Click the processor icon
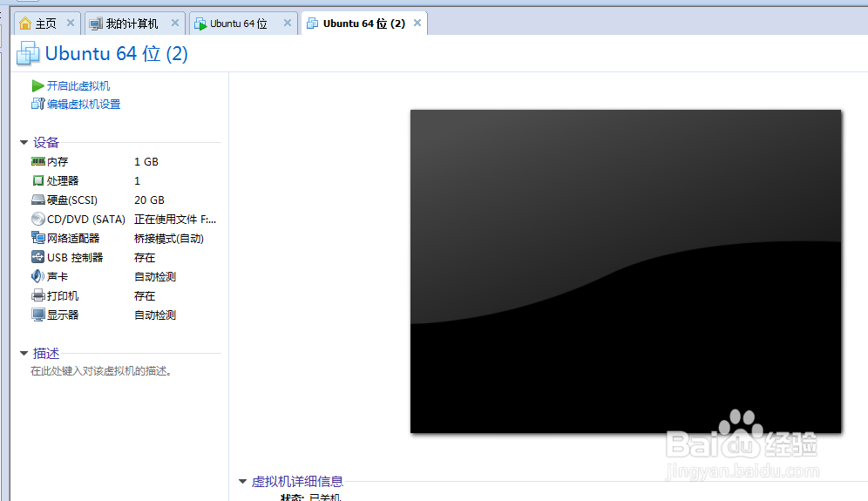Image resolution: width=868 pixels, height=501 pixels. coord(37,180)
